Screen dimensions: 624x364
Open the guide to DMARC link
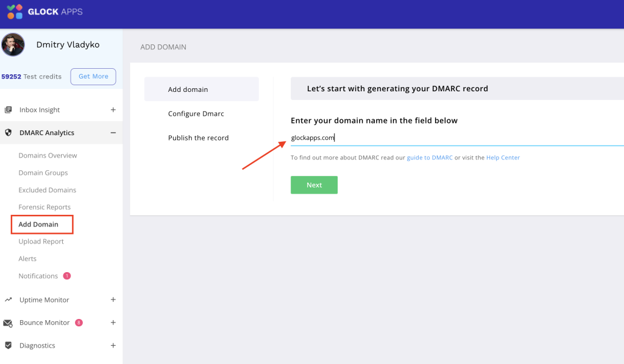pyautogui.click(x=430, y=158)
